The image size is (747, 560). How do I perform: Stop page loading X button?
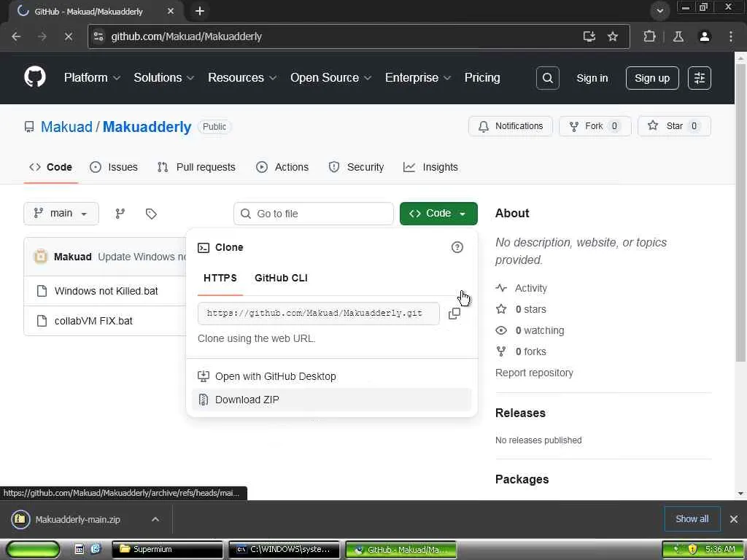pos(68,36)
